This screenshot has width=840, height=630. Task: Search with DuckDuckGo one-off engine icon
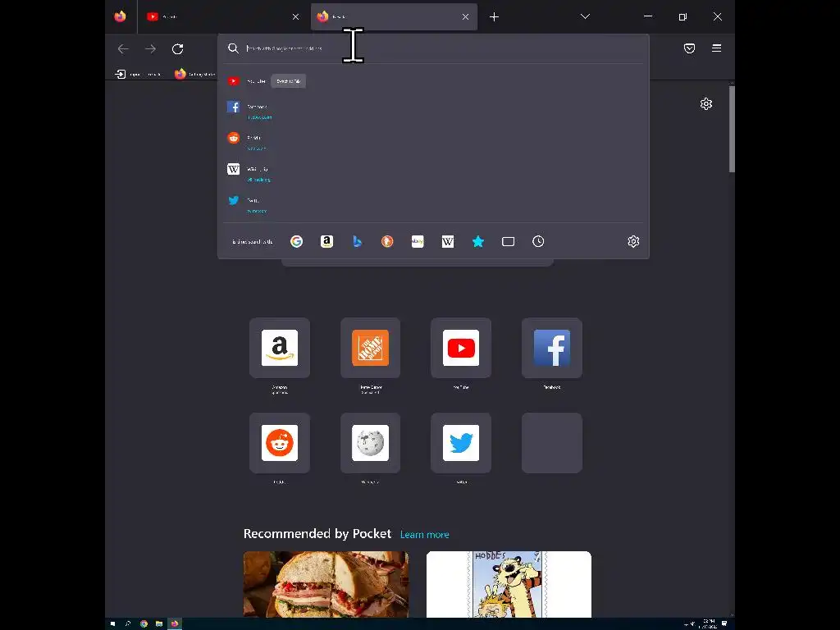[387, 242]
